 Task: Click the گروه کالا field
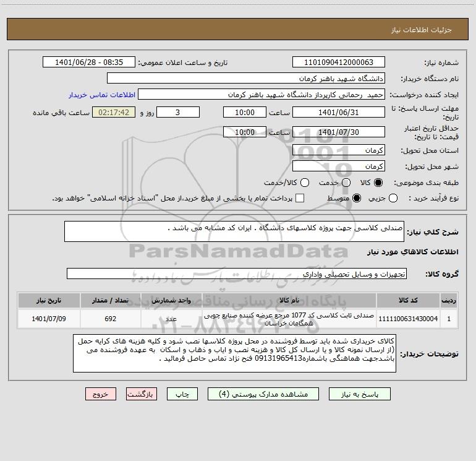(237, 274)
